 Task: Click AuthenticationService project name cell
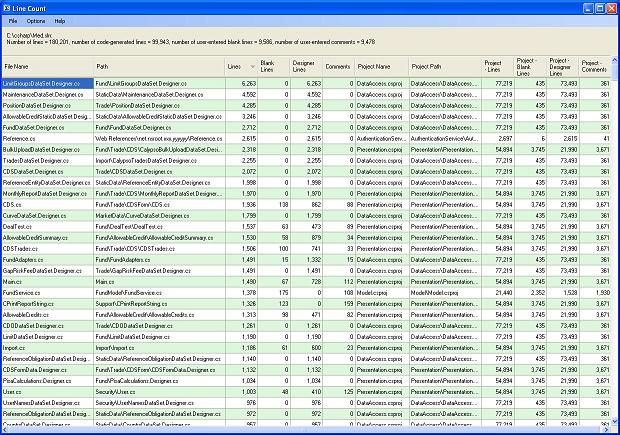382,139
